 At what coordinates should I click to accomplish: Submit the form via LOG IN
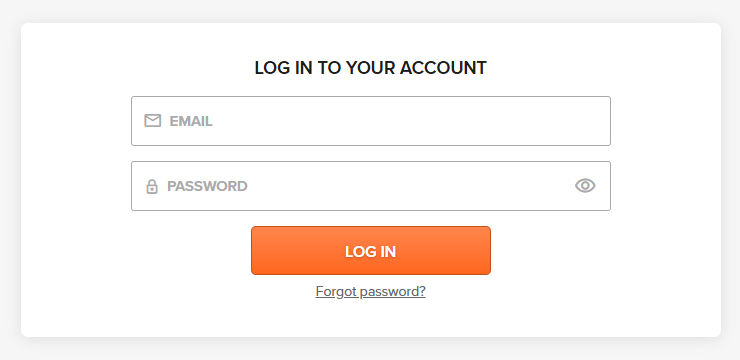pos(371,251)
